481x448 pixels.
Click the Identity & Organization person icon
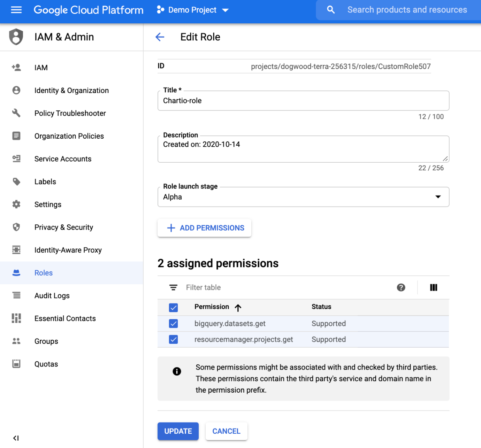click(16, 90)
